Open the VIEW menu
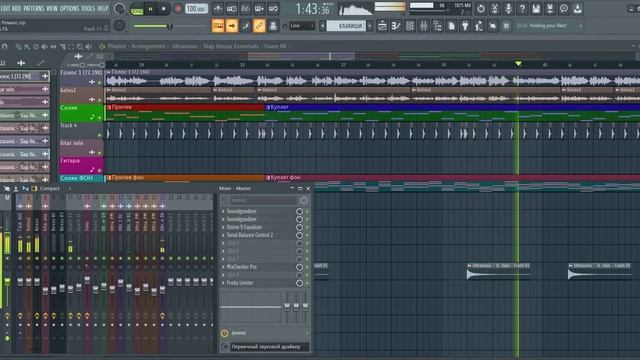640x360 pixels. tap(52, 8)
